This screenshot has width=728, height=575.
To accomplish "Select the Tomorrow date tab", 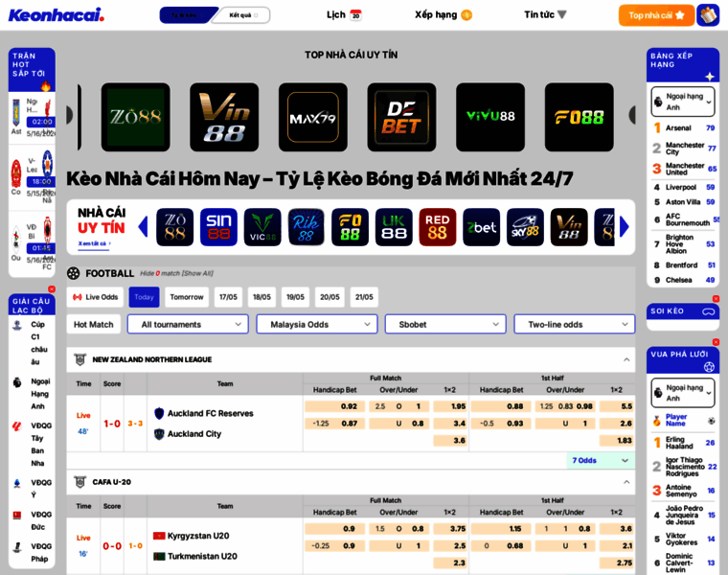I will point(187,297).
